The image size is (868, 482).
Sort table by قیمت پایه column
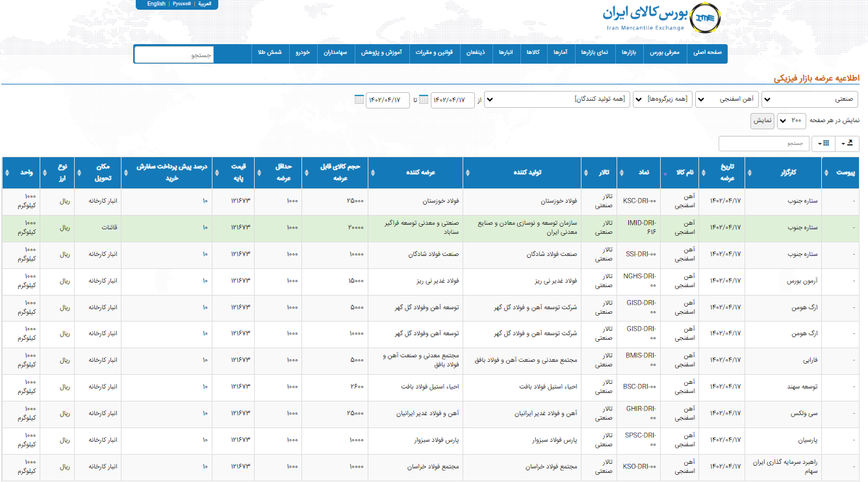(234, 173)
